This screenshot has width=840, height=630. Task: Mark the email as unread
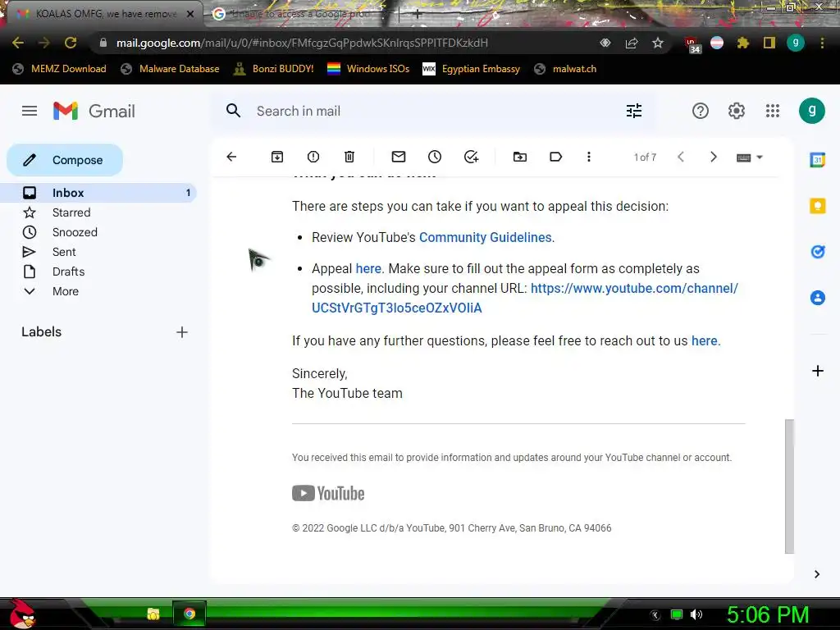tap(399, 157)
